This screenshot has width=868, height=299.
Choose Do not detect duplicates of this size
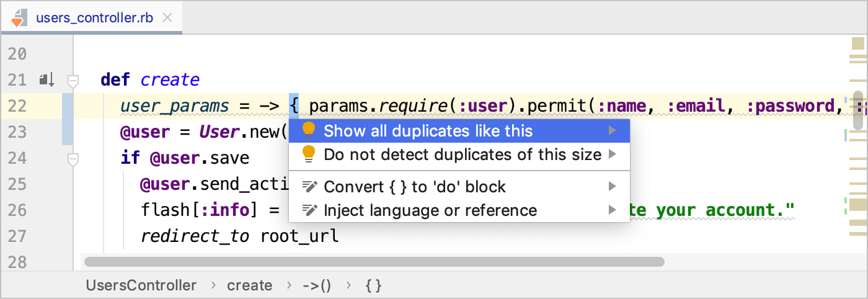pos(459,154)
